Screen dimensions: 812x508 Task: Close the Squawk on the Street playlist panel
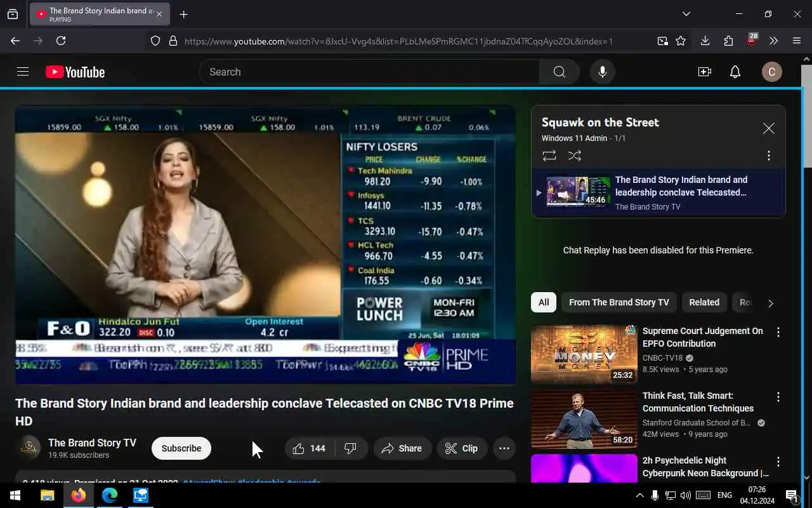tap(769, 129)
